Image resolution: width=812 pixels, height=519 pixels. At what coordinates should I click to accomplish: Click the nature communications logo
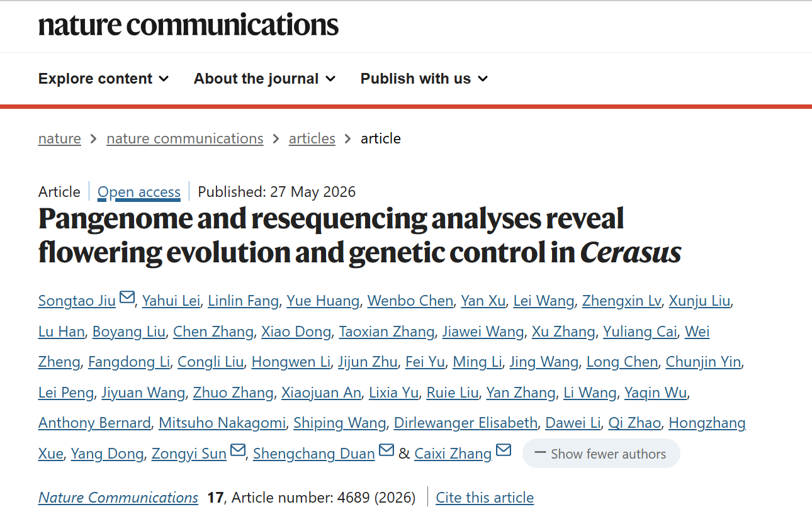pos(188,25)
